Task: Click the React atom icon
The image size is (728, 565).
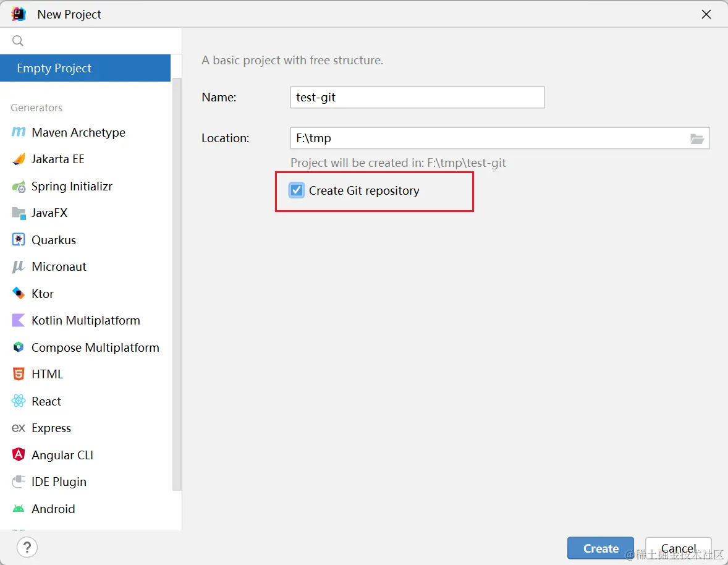Action: [19, 401]
